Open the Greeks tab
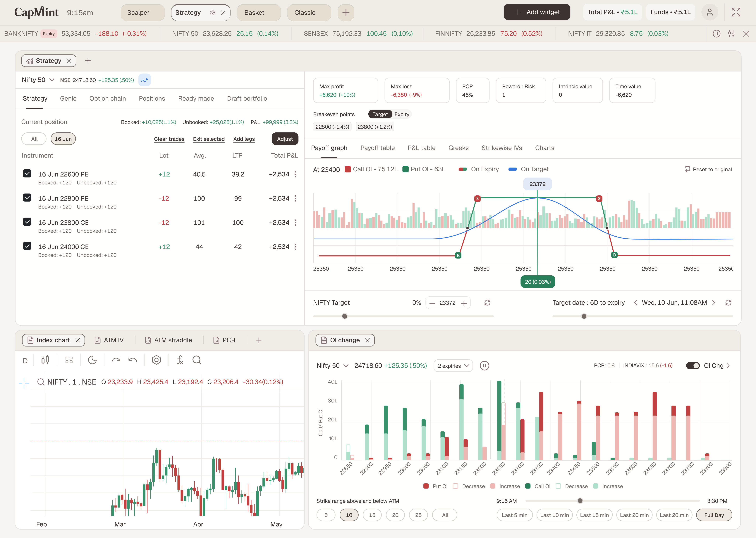This screenshot has width=756, height=538. pyautogui.click(x=458, y=148)
